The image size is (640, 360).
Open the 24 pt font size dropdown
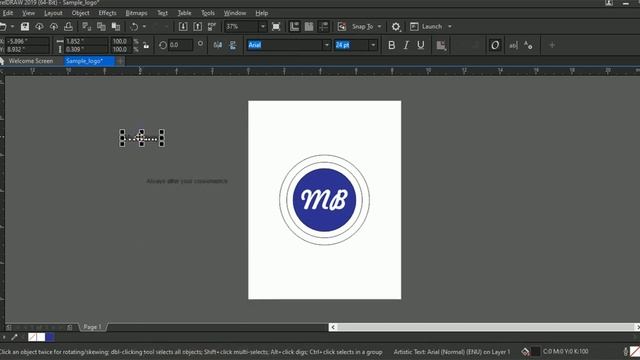click(373, 45)
